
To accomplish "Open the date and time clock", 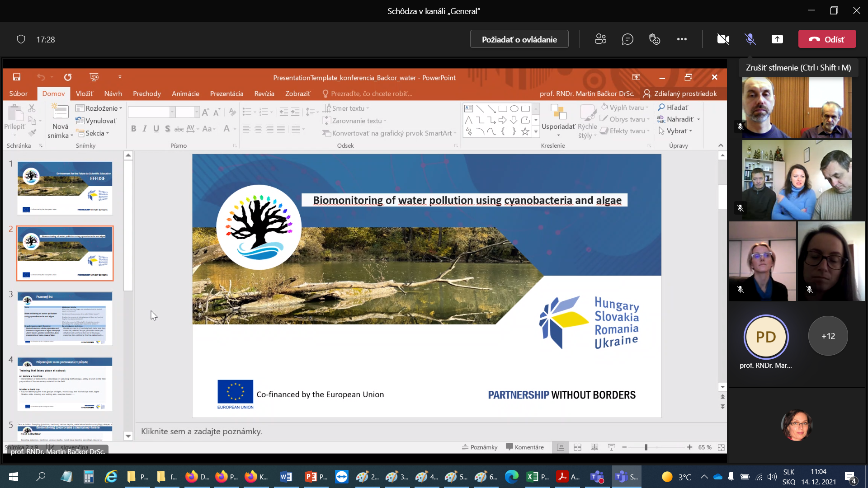I will pos(818,477).
